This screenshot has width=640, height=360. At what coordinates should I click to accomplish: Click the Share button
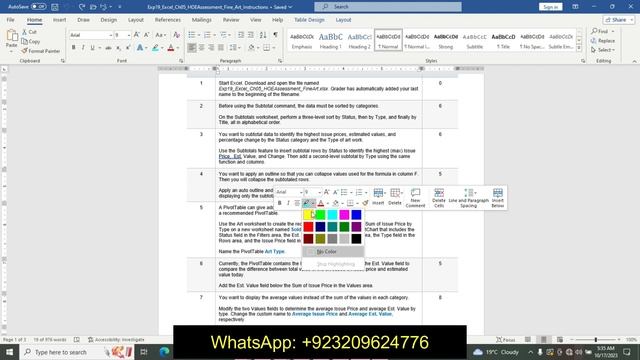619,20
